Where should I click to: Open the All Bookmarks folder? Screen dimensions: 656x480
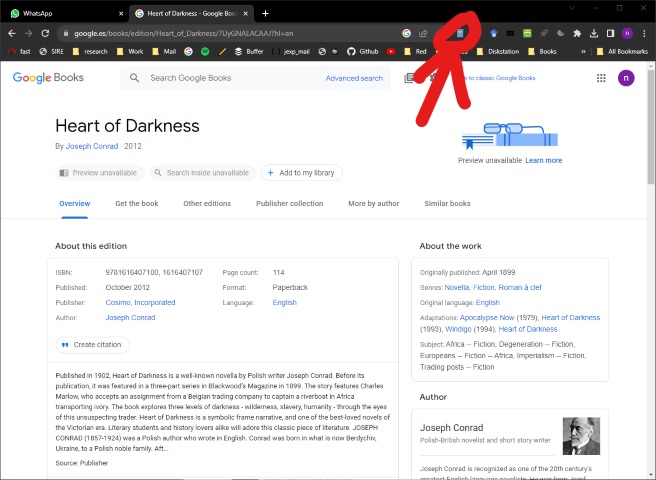[623, 51]
